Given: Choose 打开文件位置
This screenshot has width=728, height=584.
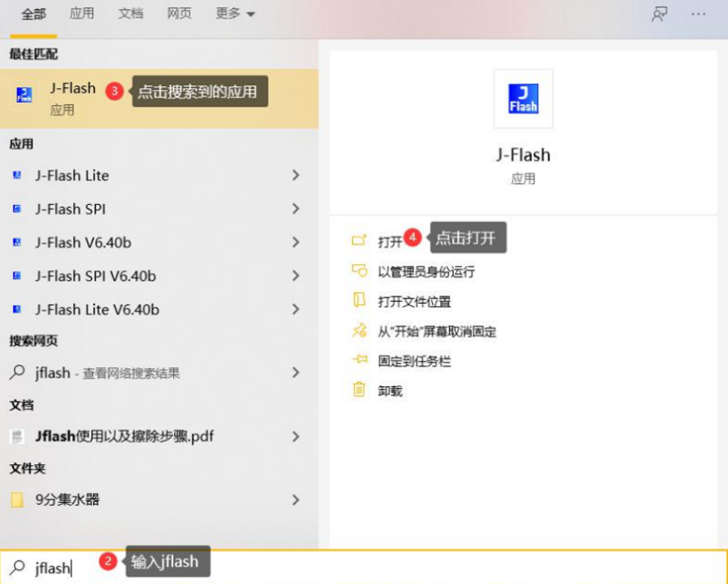Looking at the screenshot, I should (414, 302).
